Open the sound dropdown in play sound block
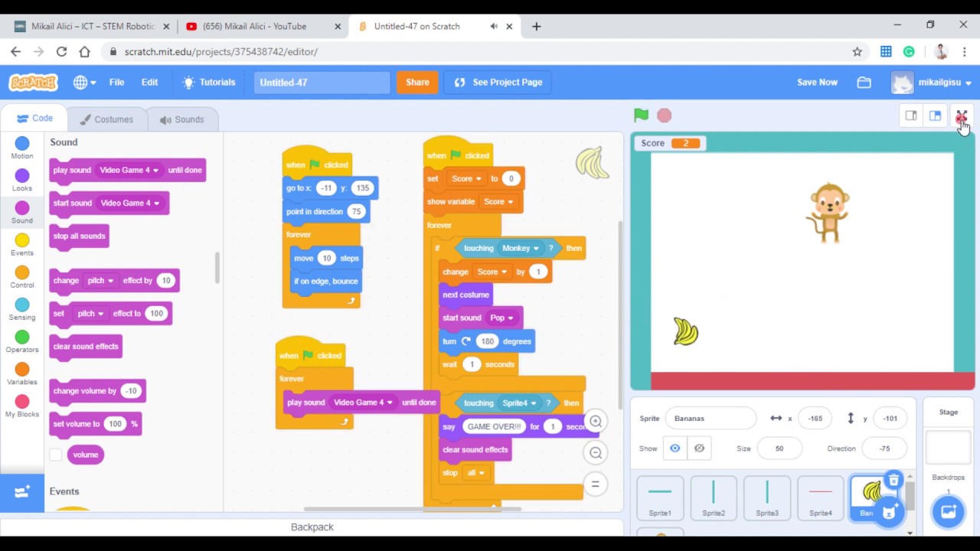Viewport: 980px width, 551px height. click(x=129, y=170)
